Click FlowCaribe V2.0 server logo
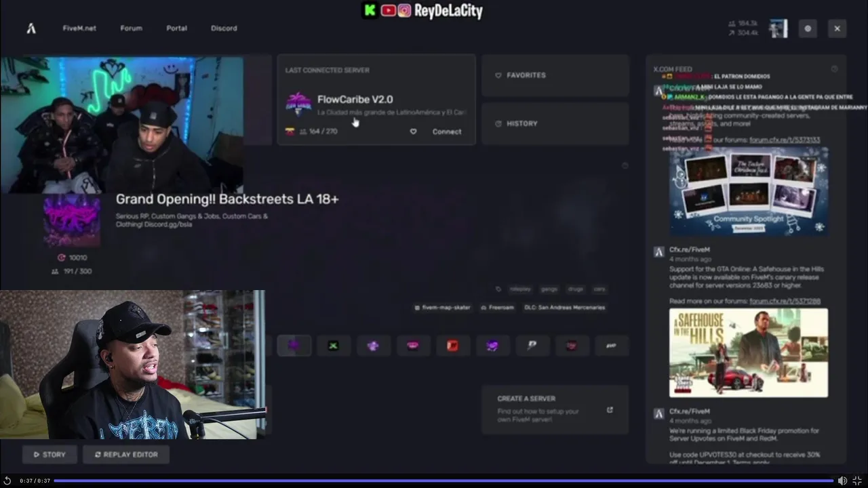Screen dimensions: 868x488 (298, 105)
